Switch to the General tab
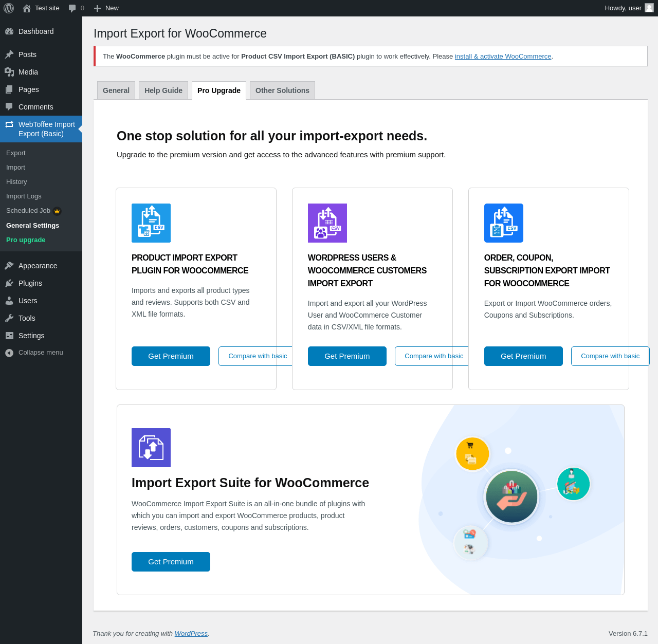658x644 pixels. 116,90
